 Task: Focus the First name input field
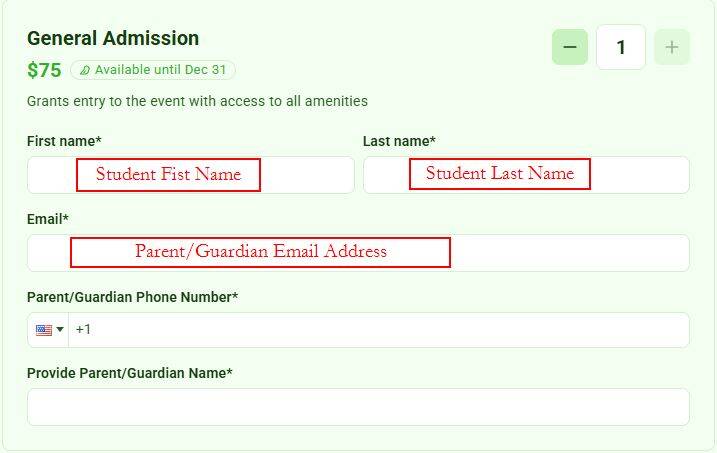pyautogui.click(x=191, y=175)
